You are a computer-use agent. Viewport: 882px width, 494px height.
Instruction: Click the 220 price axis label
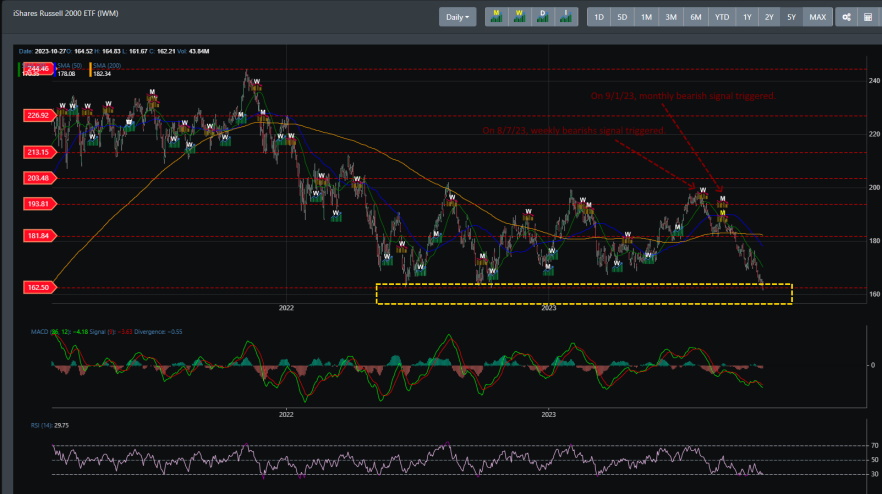click(874, 134)
